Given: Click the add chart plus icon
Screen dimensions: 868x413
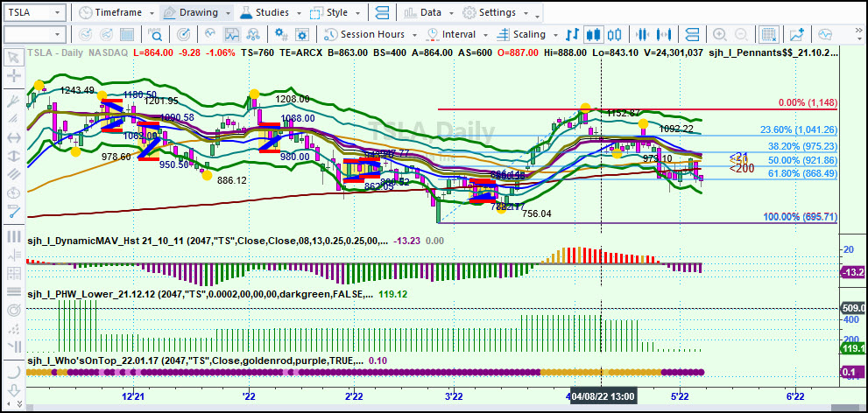Looking at the screenshot, I should click(796, 34).
